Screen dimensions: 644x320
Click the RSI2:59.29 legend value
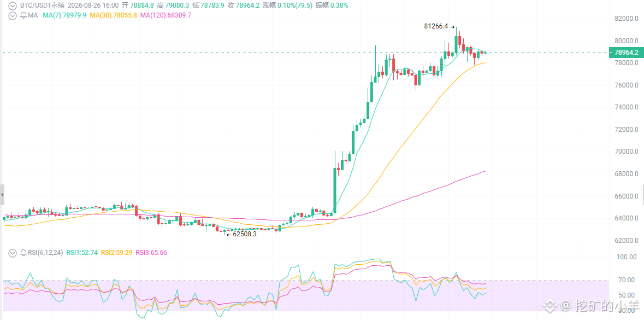tap(117, 253)
